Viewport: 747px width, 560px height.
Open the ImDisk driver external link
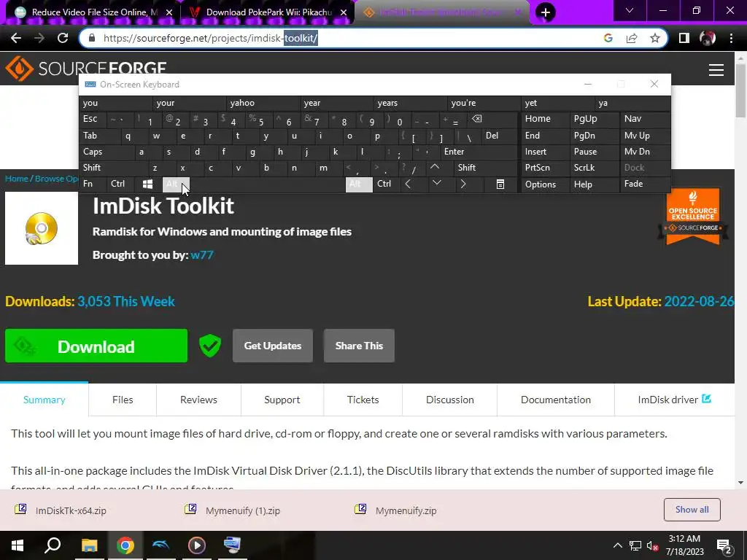point(674,400)
